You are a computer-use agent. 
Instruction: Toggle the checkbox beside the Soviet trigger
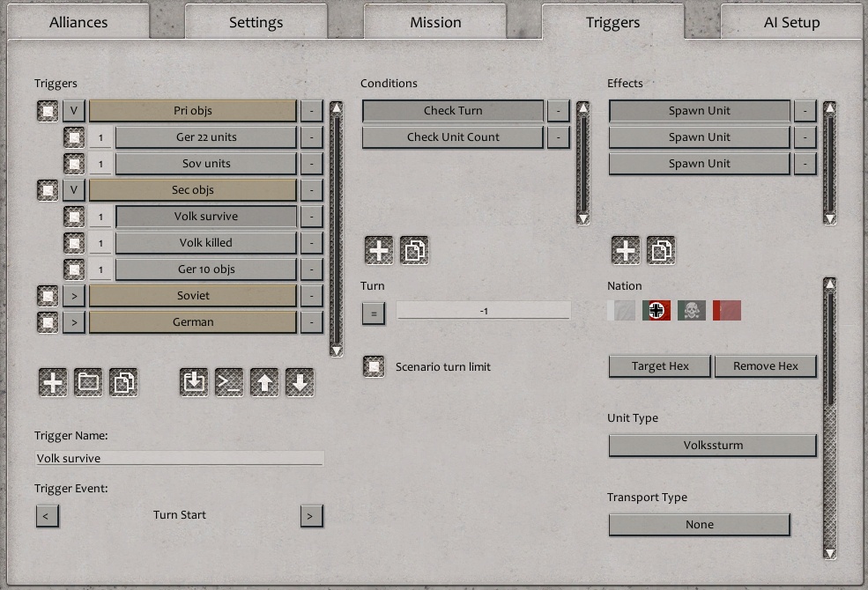pos(47,295)
